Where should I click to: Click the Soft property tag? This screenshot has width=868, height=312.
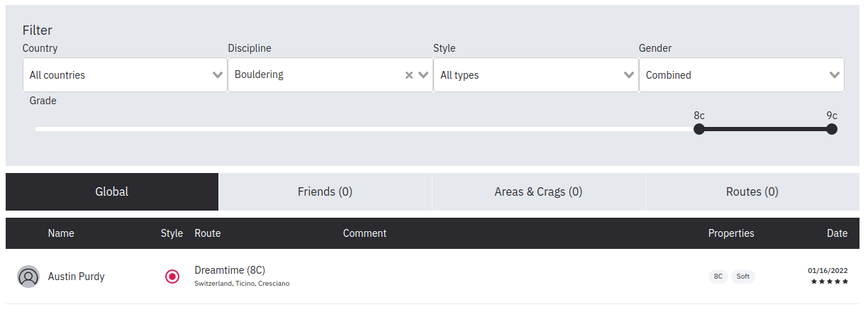pyautogui.click(x=743, y=277)
